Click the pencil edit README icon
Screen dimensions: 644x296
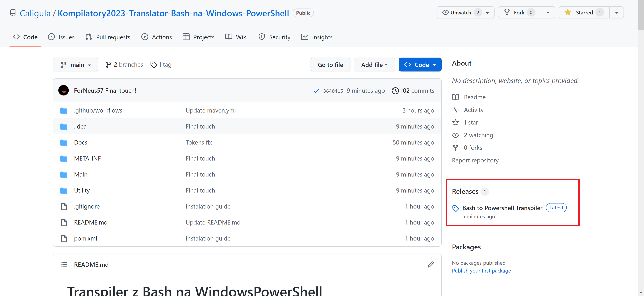[430, 265]
